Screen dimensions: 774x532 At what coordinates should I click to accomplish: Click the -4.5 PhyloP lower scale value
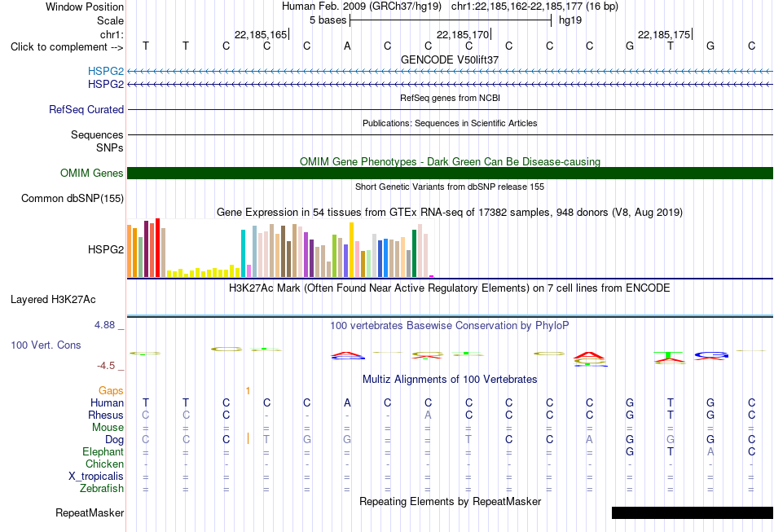pyautogui.click(x=106, y=365)
